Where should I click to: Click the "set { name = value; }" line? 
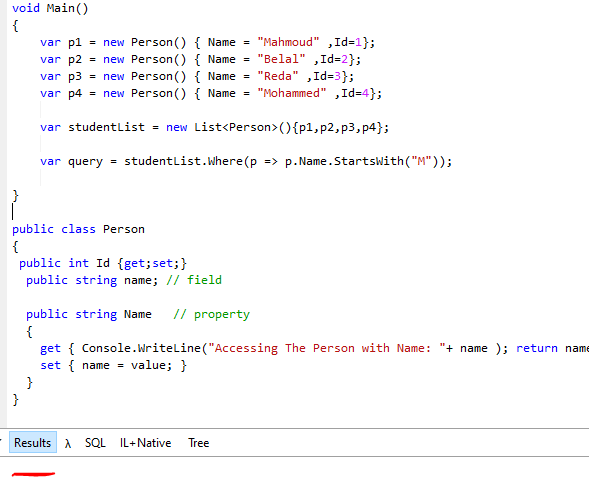coord(113,365)
